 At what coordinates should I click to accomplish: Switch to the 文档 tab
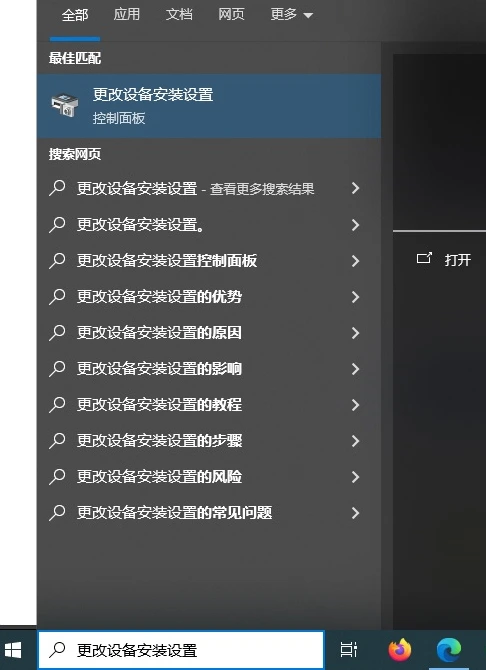pyautogui.click(x=179, y=15)
